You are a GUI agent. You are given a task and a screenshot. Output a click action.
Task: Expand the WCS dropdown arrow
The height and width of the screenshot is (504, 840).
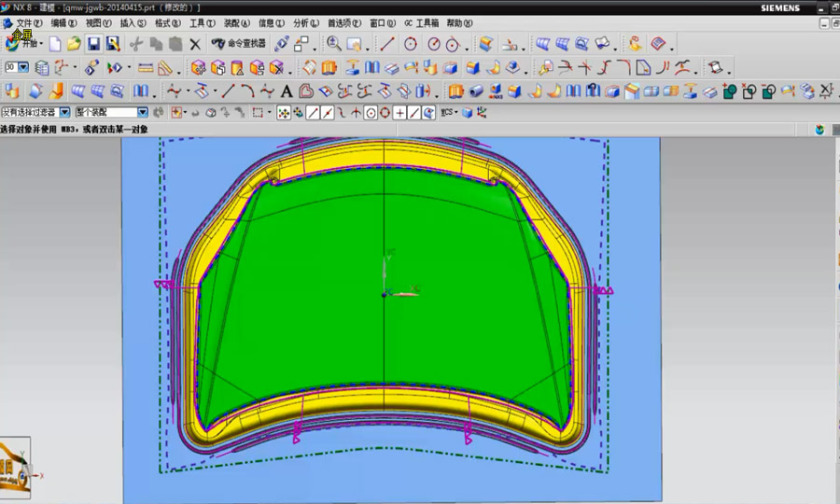[x=456, y=113]
